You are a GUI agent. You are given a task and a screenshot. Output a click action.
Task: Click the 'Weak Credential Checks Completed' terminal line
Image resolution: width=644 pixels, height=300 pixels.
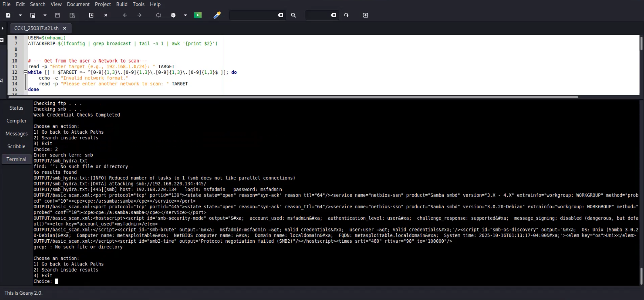(x=77, y=115)
